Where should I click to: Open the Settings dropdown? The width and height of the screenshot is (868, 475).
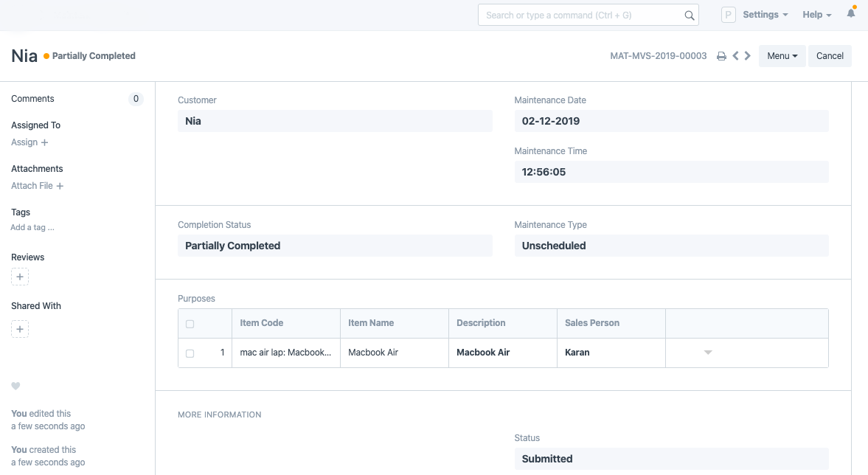click(765, 15)
